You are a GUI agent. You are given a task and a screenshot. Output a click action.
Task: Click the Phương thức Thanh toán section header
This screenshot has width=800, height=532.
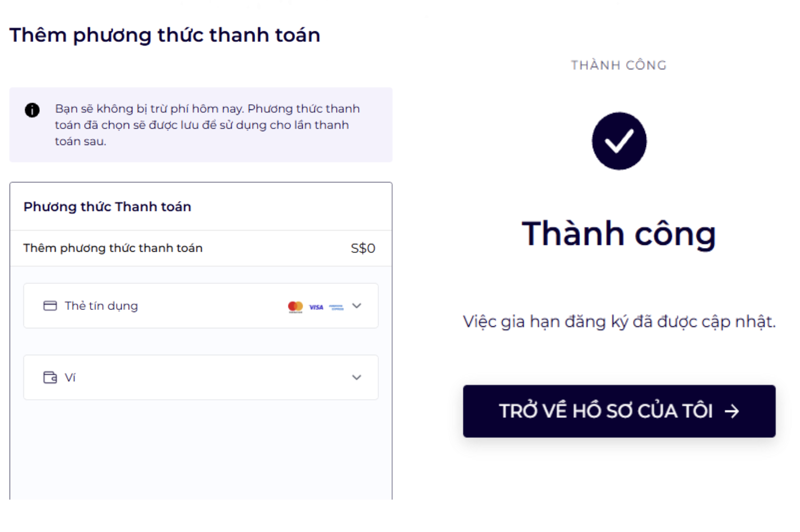pyautogui.click(x=107, y=207)
